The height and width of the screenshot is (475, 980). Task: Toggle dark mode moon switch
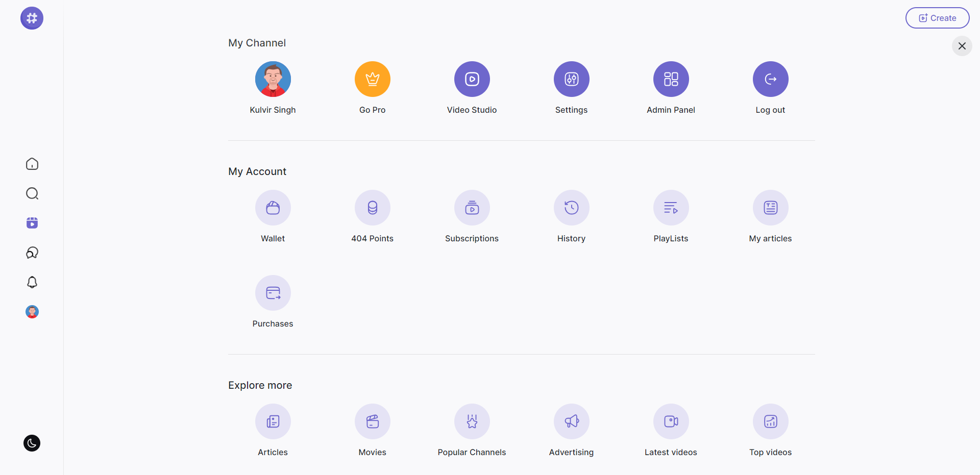[x=32, y=443]
